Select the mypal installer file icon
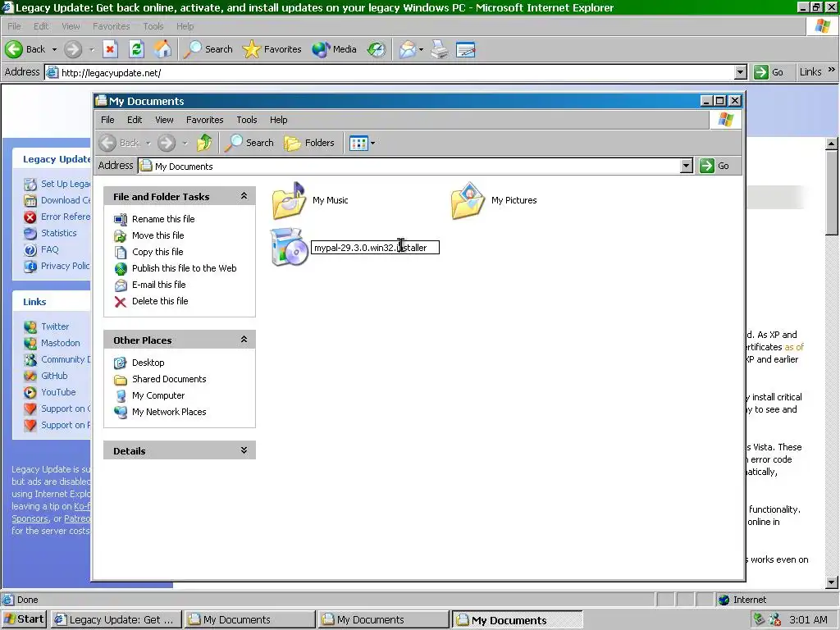Viewport: 840px width, 630px height. 290,247
